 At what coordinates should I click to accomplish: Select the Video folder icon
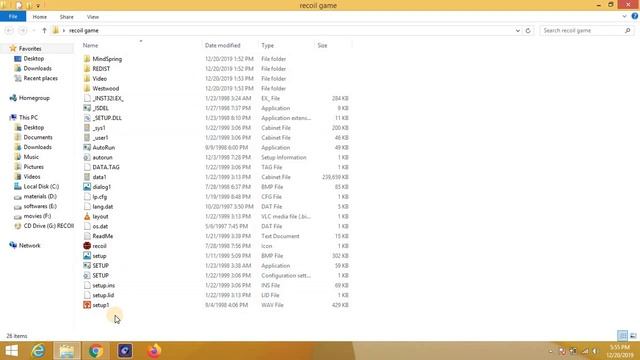87,78
